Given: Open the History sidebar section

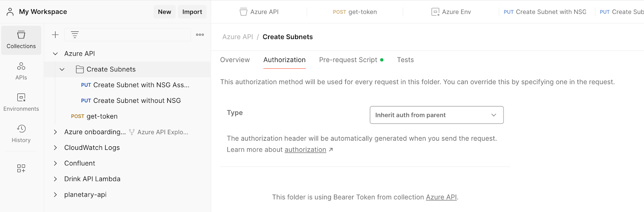Looking at the screenshot, I should 21,133.
